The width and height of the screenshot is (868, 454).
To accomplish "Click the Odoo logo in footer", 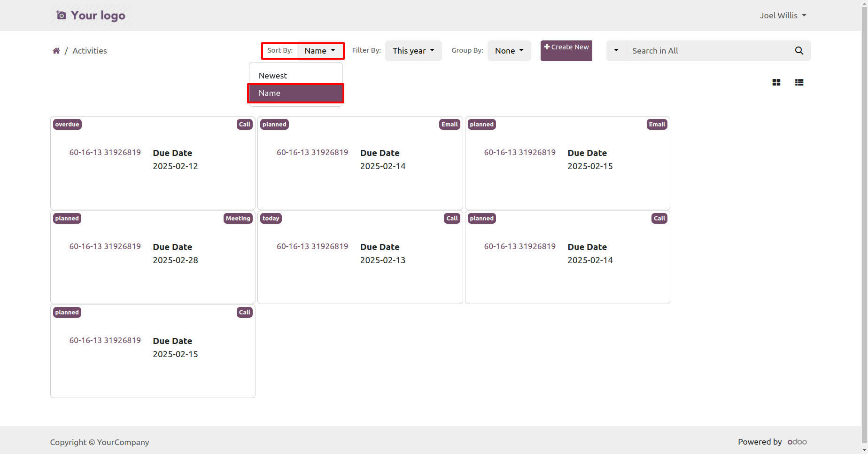I will [x=797, y=442].
